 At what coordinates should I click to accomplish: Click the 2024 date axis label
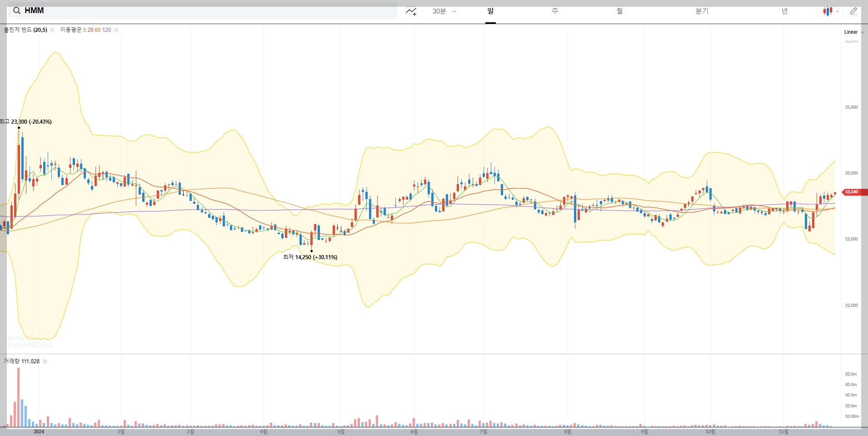39,431
